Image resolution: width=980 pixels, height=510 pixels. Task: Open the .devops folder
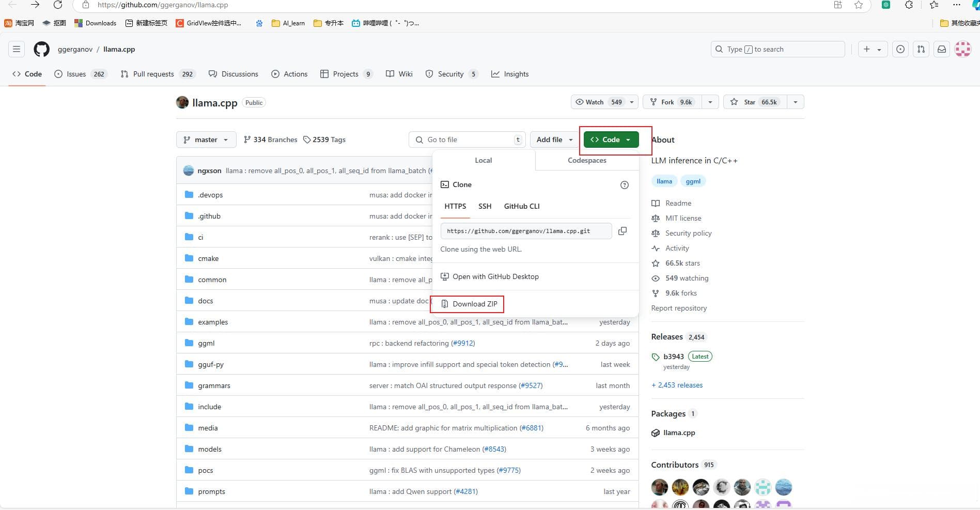coord(210,195)
